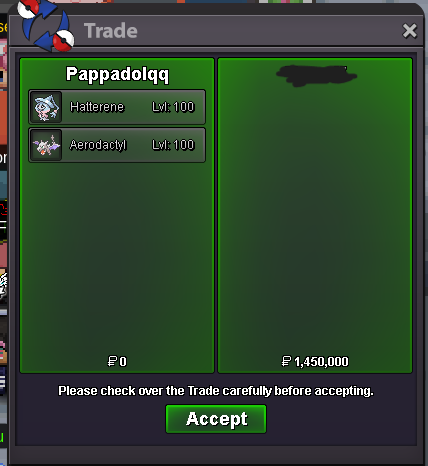The width and height of the screenshot is (428, 466).
Task: Click the Pappadolqq player name
Action: (x=117, y=75)
